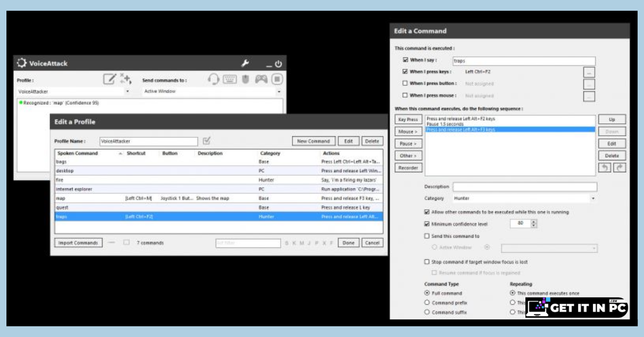Image resolution: width=644 pixels, height=337 pixels.
Task: Click the Delete button in Edit a Profile
Action: [x=372, y=141]
